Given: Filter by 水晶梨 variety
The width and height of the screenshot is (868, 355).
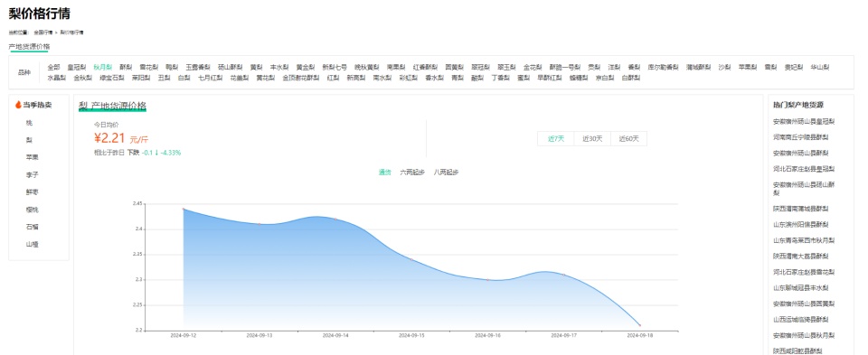Looking at the screenshot, I should coord(57,78).
